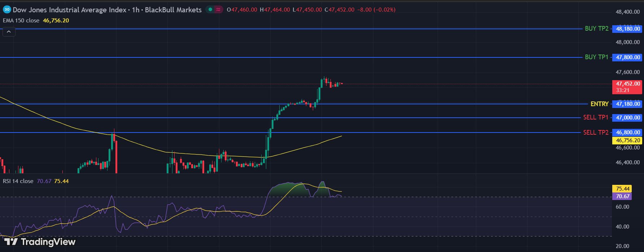The height and width of the screenshot is (252, 644).
Task: Click the blue 47,180.00 entry price tag
Action: pyautogui.click(x=628, y=104)
